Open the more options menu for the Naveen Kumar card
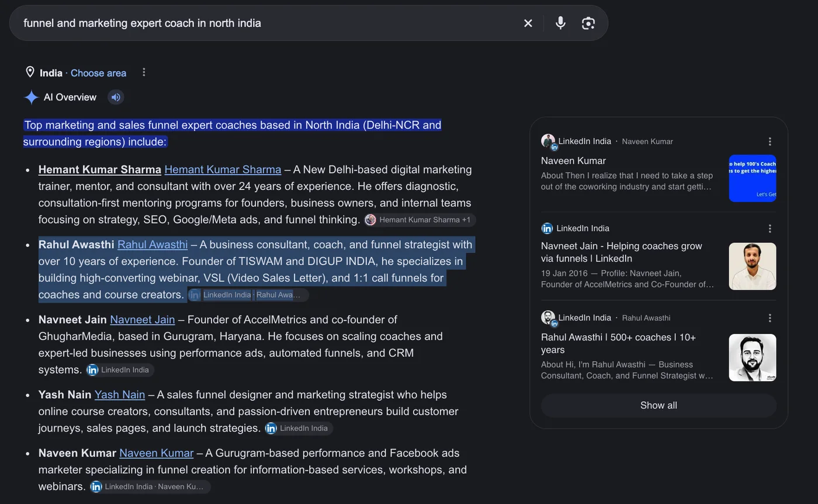The height and width of the screenshot is (504, 818). point(770,141)
